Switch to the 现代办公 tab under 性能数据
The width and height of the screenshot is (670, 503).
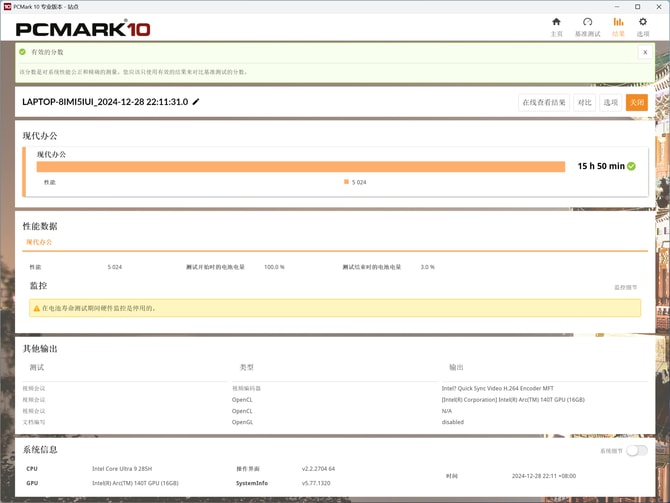[x=39, y=242]
